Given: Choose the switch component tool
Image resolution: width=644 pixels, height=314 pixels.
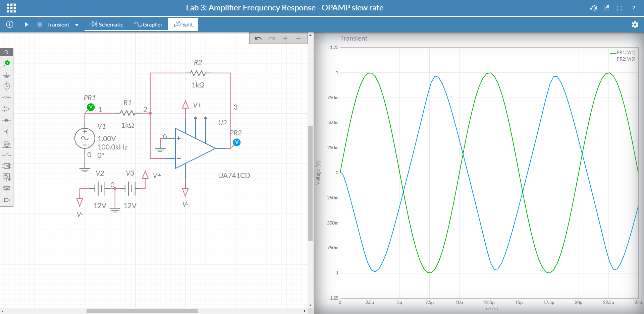Looking at the screenshot, I should [7, 155].
